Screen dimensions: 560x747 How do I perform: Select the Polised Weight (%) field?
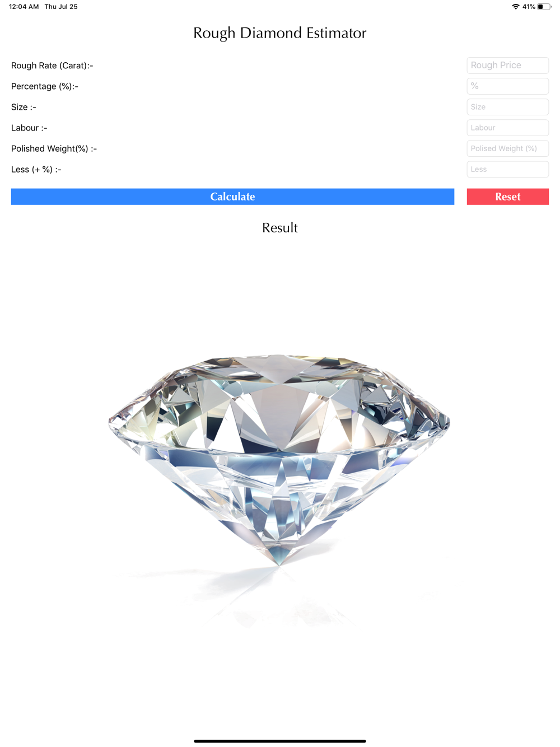507,148
